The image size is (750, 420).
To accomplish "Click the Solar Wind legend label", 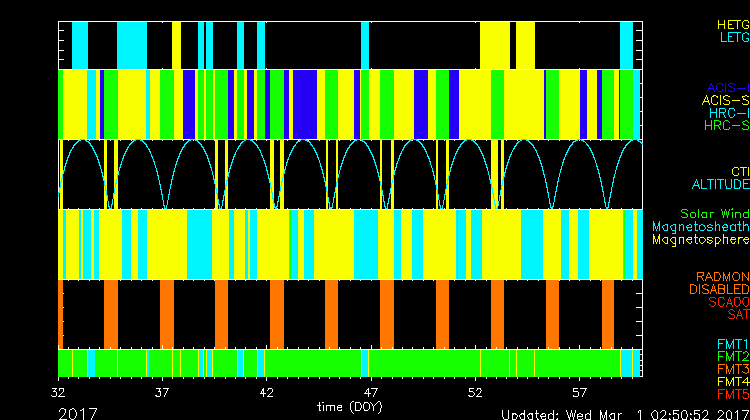I will pyautogui.click(x=714, y=214).
